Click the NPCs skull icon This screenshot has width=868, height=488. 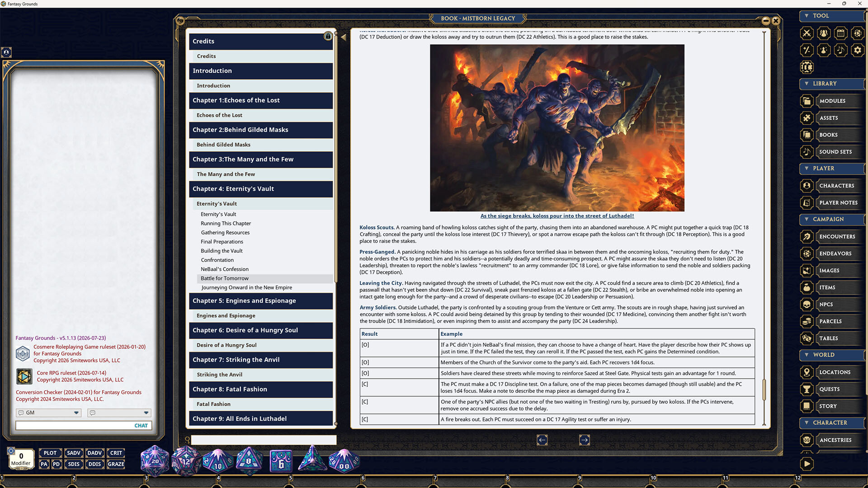pyautogui.click(x=807, y=305)
